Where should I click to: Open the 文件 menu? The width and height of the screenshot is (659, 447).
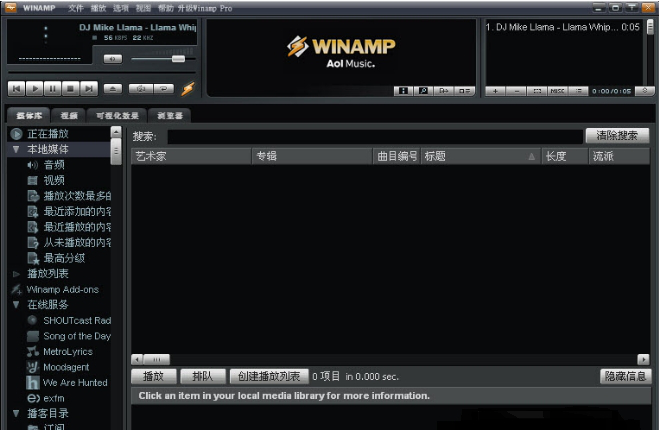pyautogui.click(x=76, y=8)
